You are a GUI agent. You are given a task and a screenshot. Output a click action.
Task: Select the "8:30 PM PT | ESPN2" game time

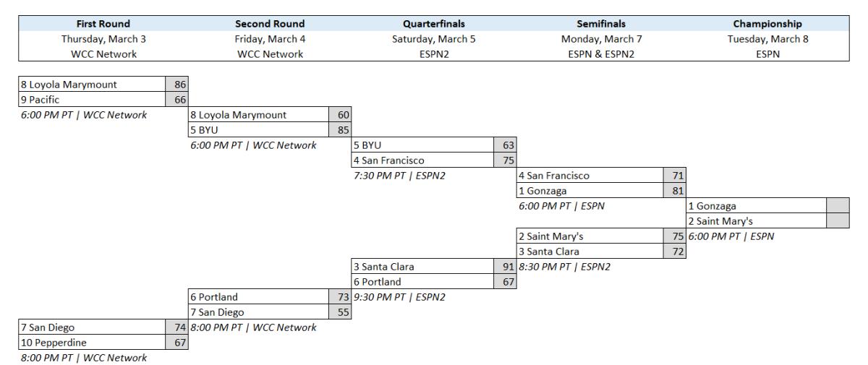coord(564,267)
